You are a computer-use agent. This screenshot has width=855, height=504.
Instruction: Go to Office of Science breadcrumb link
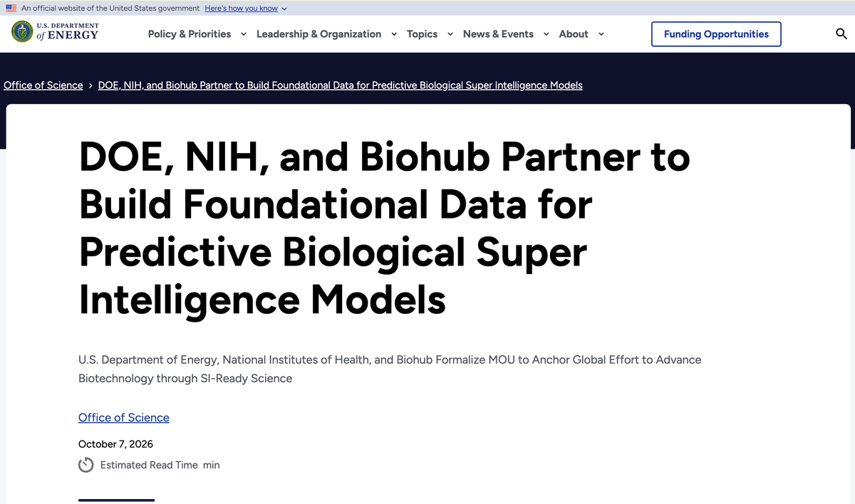(x=43, y=85)
